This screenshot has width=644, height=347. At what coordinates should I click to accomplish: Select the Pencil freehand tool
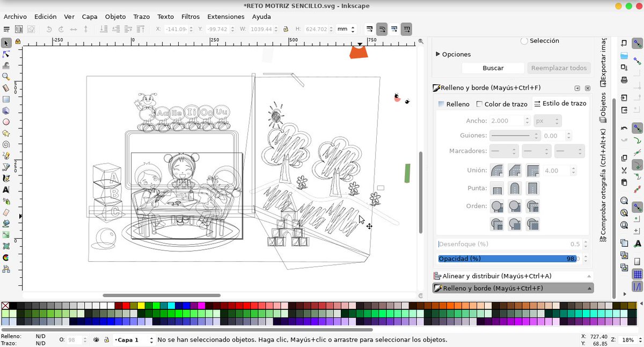(x=6, y=156)
